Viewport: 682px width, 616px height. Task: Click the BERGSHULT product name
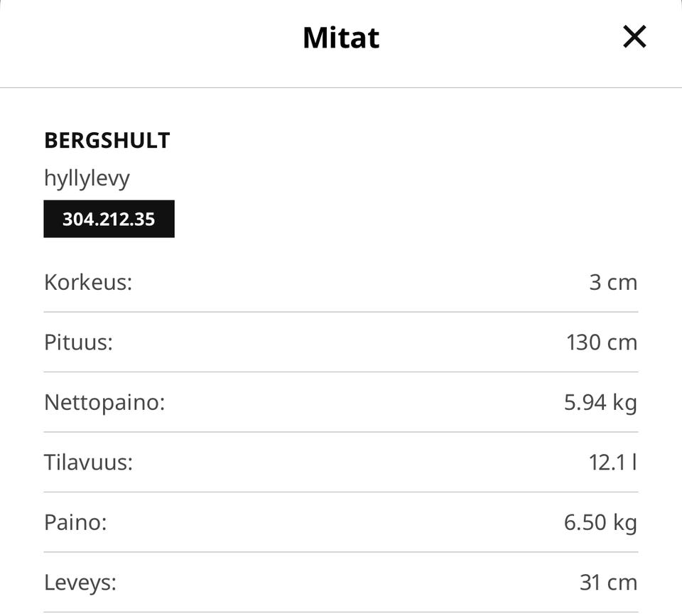coord(107,141)
